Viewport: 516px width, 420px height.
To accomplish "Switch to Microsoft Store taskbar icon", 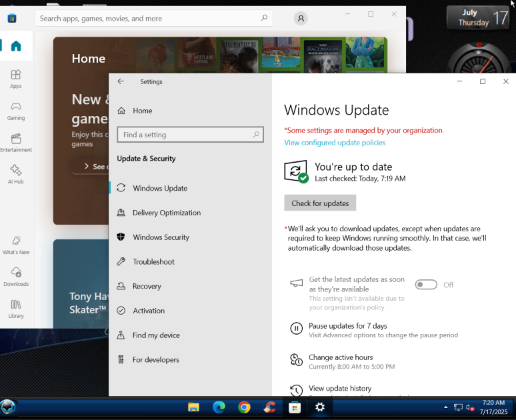I will pos(295,407).
